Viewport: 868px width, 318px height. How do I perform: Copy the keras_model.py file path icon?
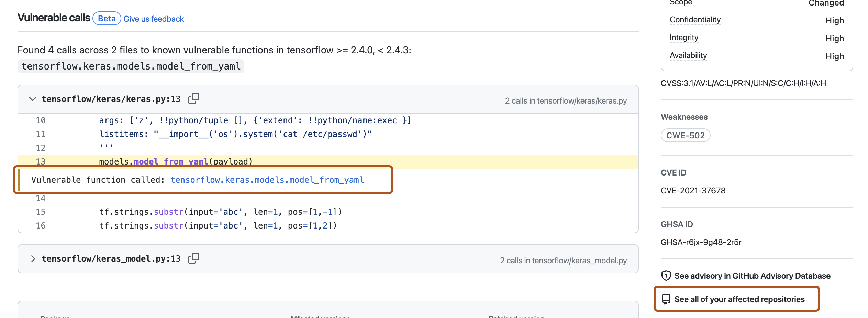193,258
